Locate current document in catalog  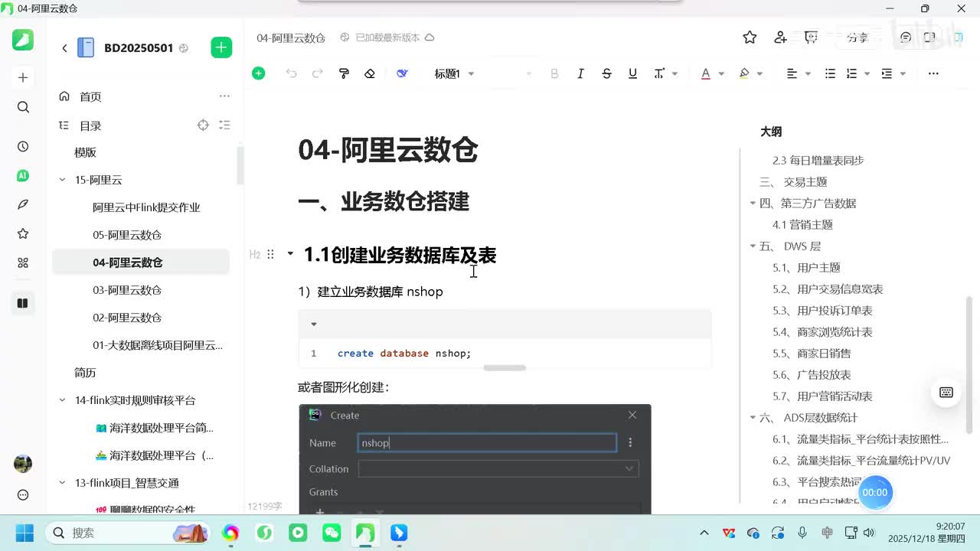point(203,125)
